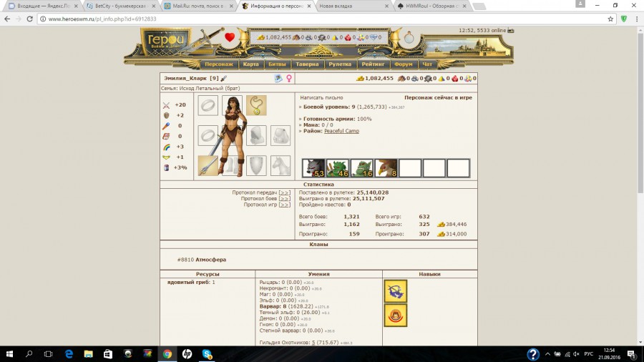Click the equipped spear weapon slot
644x362 pixels.
tap(208, 166)
